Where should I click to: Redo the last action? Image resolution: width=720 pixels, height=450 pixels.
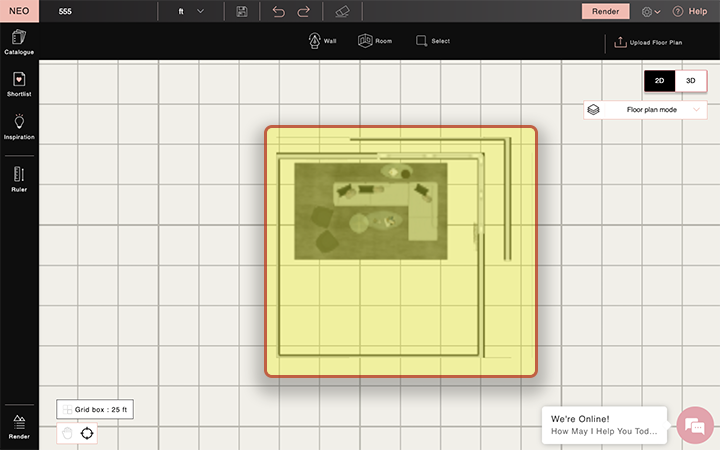pyautogui.click(x=304, y=11)
